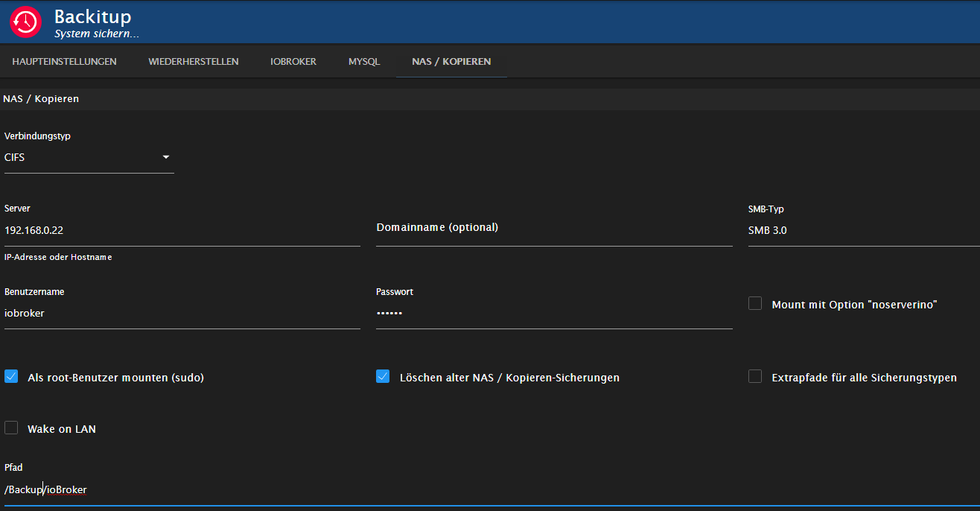Click the Verbindungstyp dropdown arrow

tap(166, 157)
